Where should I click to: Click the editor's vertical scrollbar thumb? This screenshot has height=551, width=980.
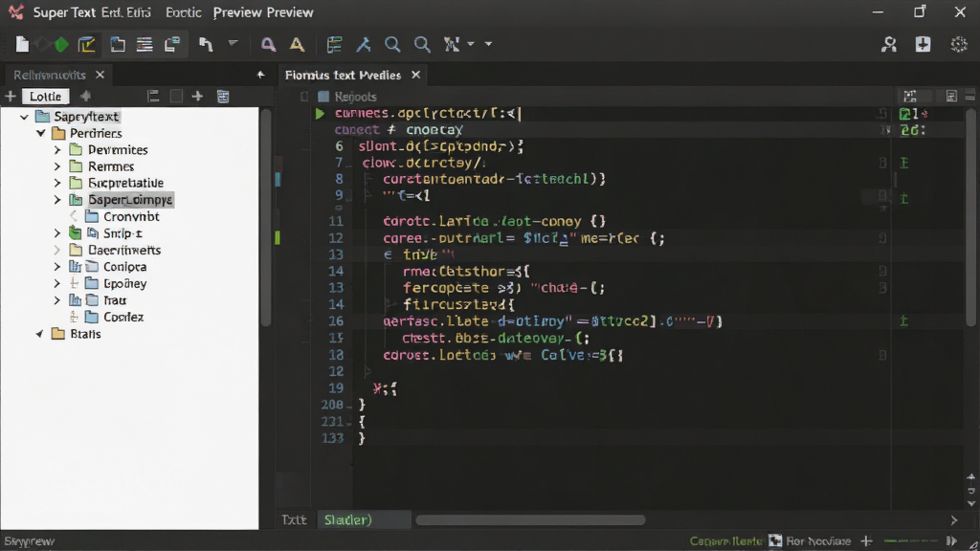click(x=970, y=217)
